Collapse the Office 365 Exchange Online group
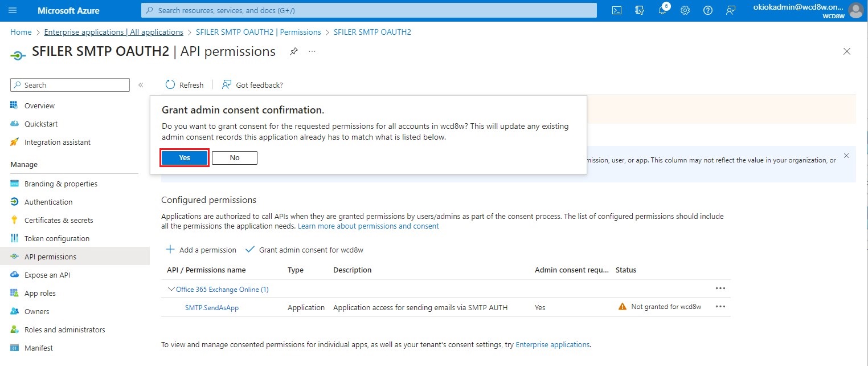This screenshot has width=868, height=366. (171, 289)
